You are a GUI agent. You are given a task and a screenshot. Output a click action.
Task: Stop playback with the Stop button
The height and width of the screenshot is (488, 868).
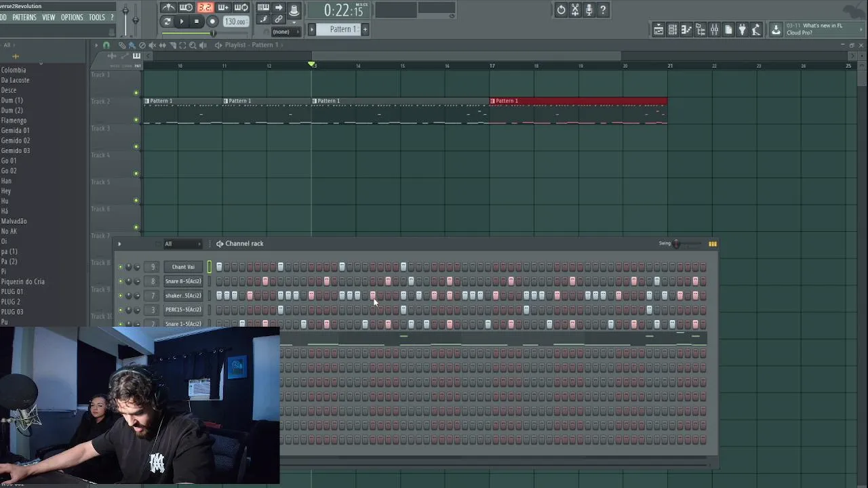tap(197, 22)
